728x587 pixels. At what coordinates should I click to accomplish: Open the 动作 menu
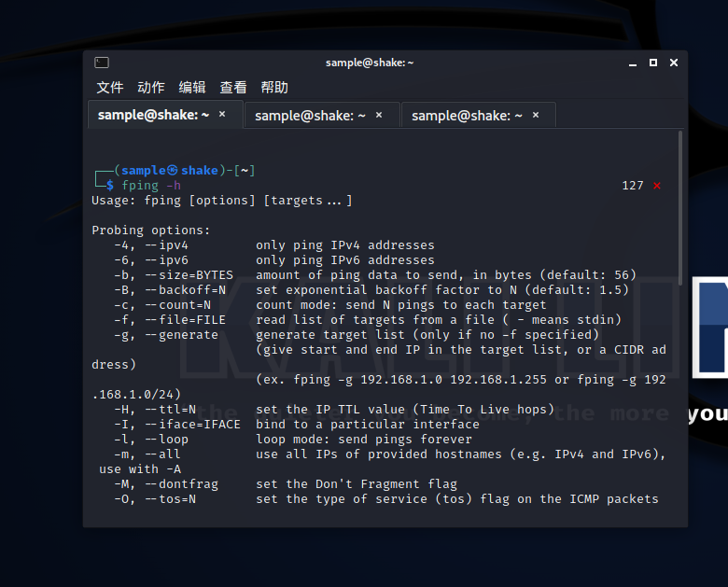click(151, 88)
